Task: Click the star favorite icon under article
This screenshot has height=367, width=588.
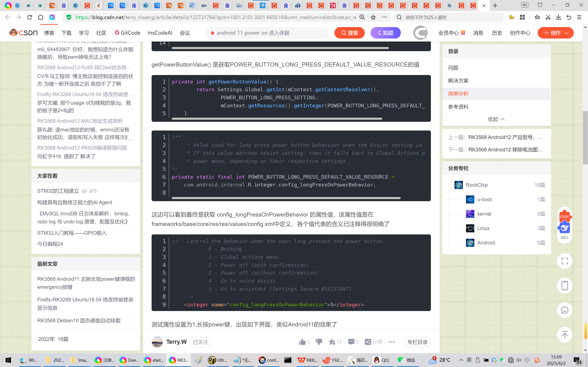Action: 332,342
